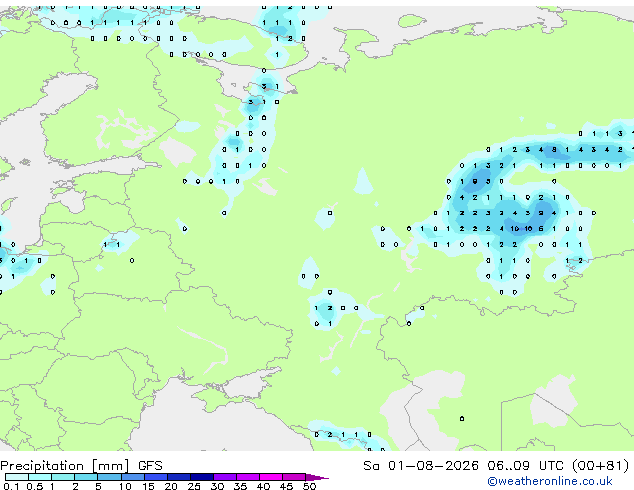The image size is (634, 490).
Task: Pick the legend swatch between 0.1 and 0.5
Action: (x=17, y=477)
